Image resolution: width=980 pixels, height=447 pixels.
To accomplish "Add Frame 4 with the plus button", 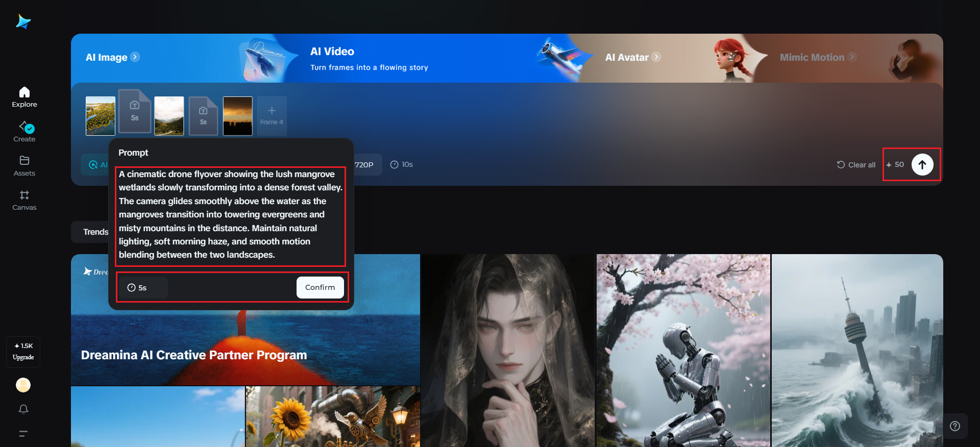I will (x=272, y=116).
